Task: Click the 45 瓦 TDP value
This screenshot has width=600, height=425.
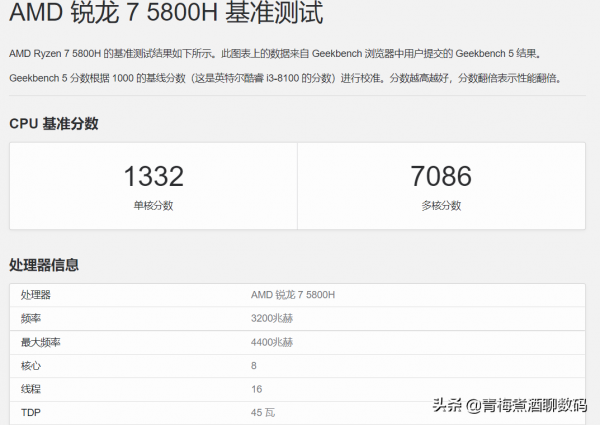Action: point(263,412)
